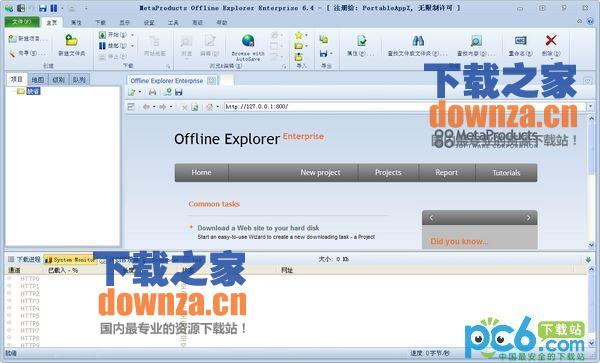The height and width of the screenshot is (363, 600).
Task: Close the Offline Explorer Enterprise browser tab
Action: pyautogui.click(x=211, y=81)
